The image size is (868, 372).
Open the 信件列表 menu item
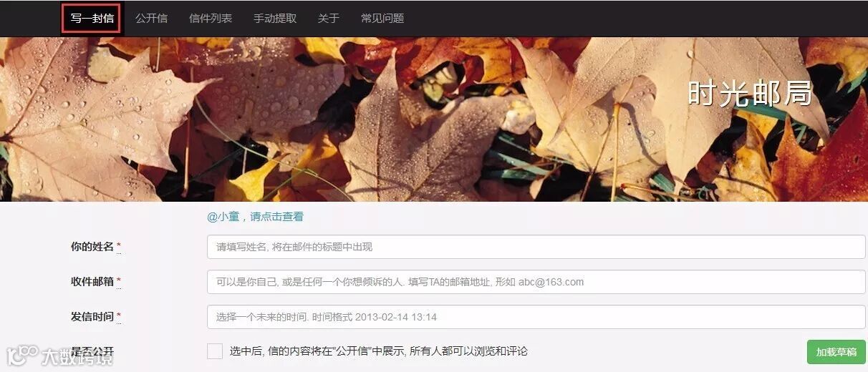[x=211, y=19]
